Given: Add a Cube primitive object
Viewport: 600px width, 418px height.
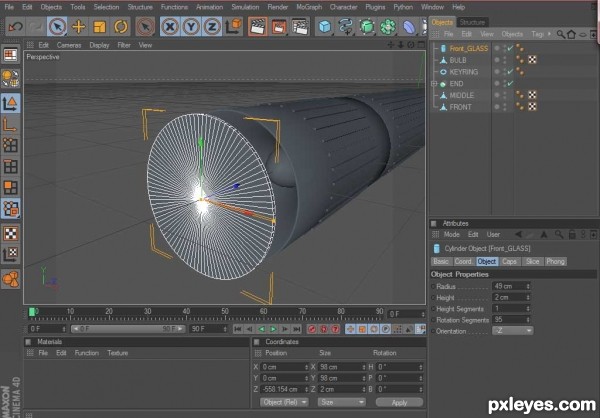Looking at the screenshot, I should [324, 27].
